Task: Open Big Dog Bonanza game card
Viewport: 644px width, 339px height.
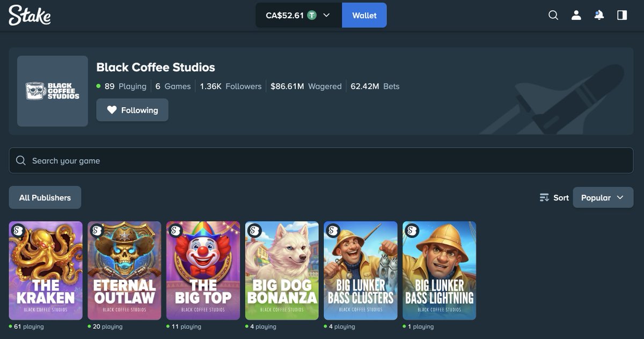Action: [x=282, y=271]
